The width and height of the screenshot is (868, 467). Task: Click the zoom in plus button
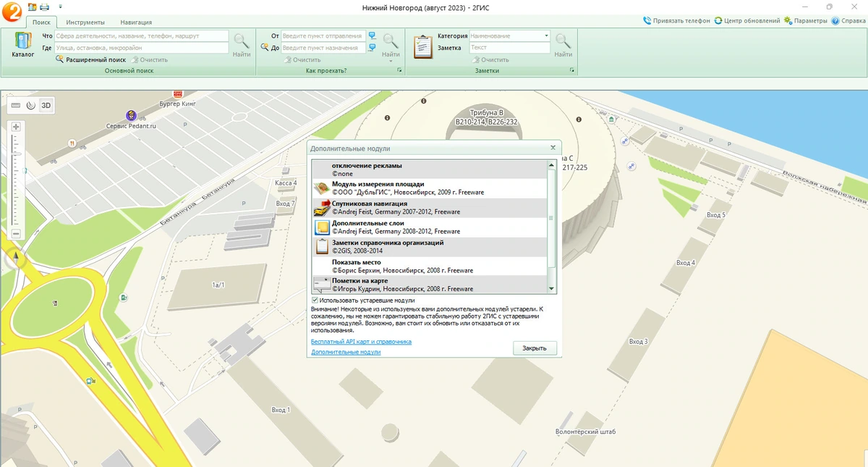click(x=16, y=127)
